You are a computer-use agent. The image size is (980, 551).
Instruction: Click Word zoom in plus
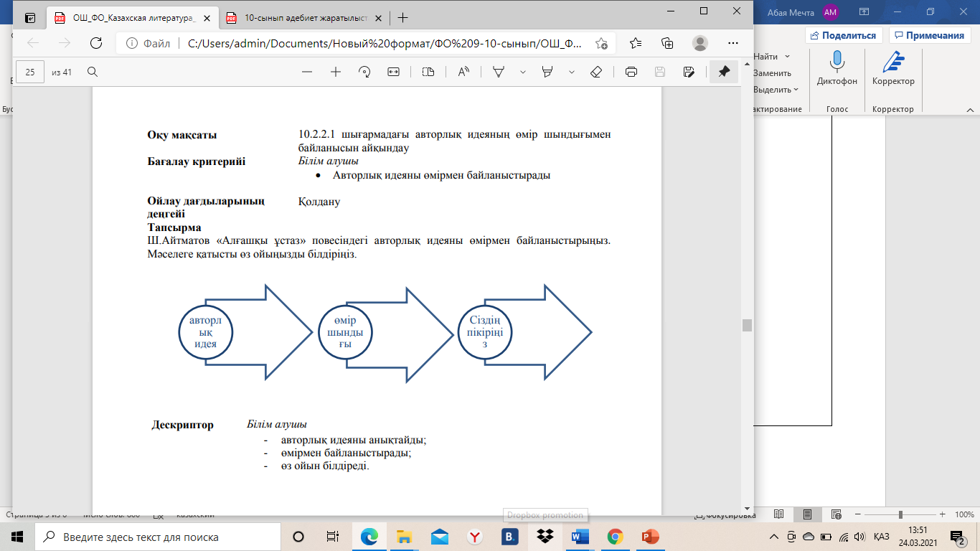click(x=941, y=515)
